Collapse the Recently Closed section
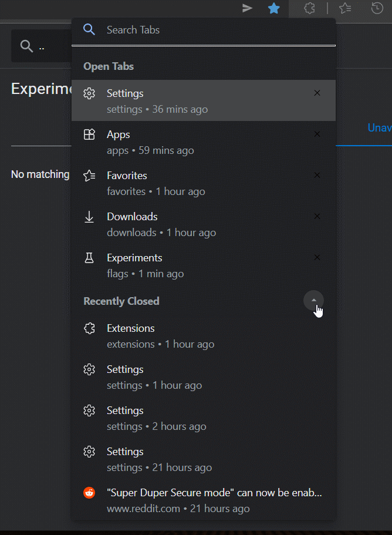 313,300
